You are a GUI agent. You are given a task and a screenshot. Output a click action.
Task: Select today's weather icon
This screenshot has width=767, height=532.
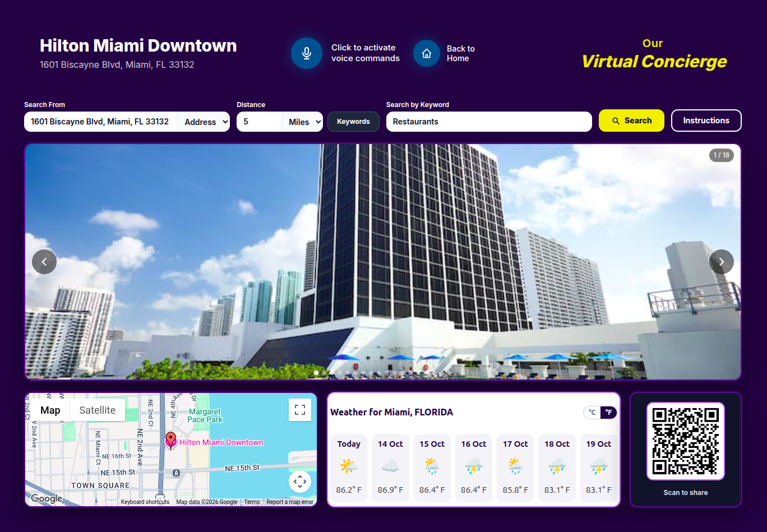tap(349, 466)
